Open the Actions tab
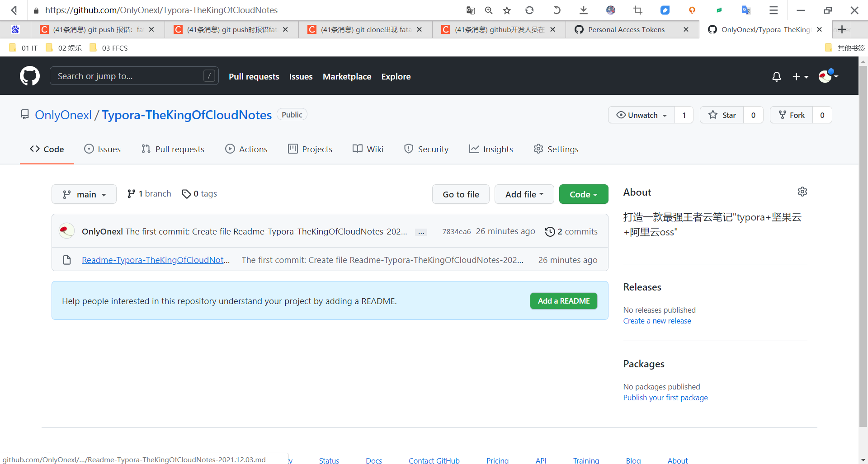The height and width of the screenshot is (464, 868). 246,149
